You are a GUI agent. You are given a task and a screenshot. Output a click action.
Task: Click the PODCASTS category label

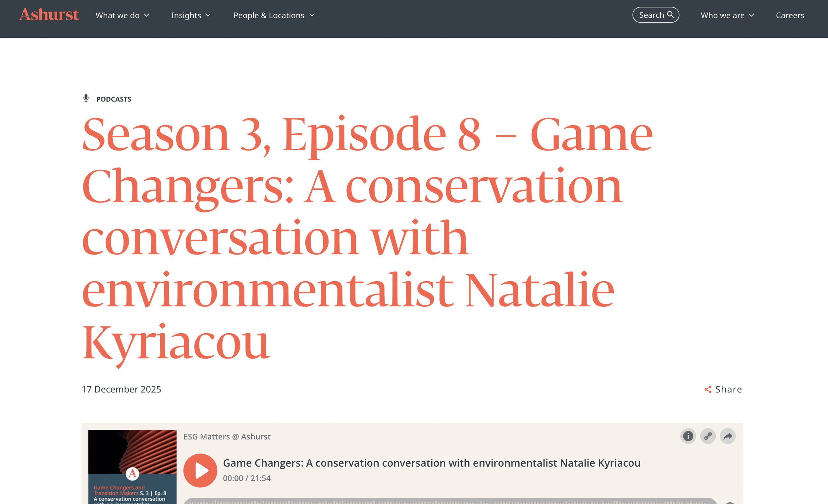tap(114, 99)
